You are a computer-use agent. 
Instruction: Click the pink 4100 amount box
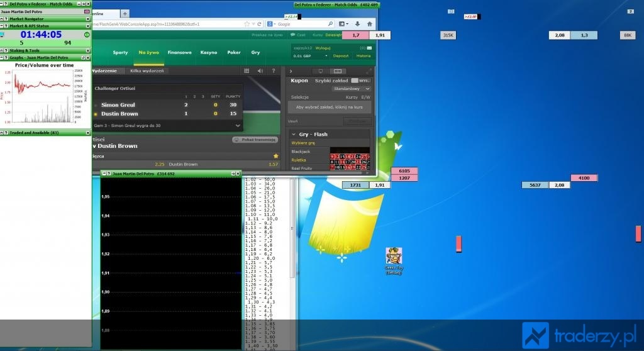[x=584, y=178]
